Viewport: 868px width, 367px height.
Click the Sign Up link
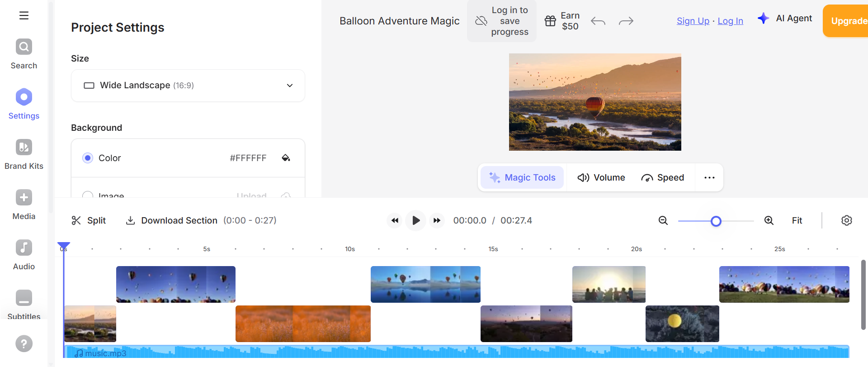coord(693,21)
